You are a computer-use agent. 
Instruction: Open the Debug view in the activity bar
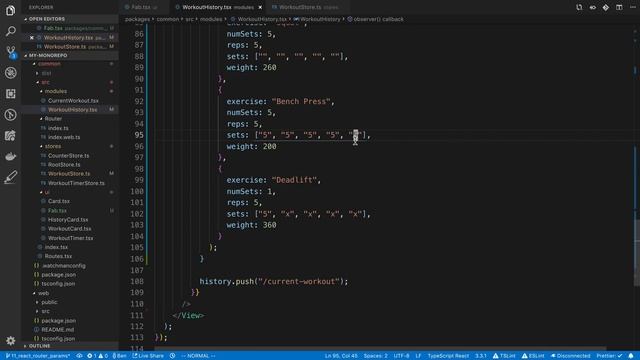coord(11,73)
